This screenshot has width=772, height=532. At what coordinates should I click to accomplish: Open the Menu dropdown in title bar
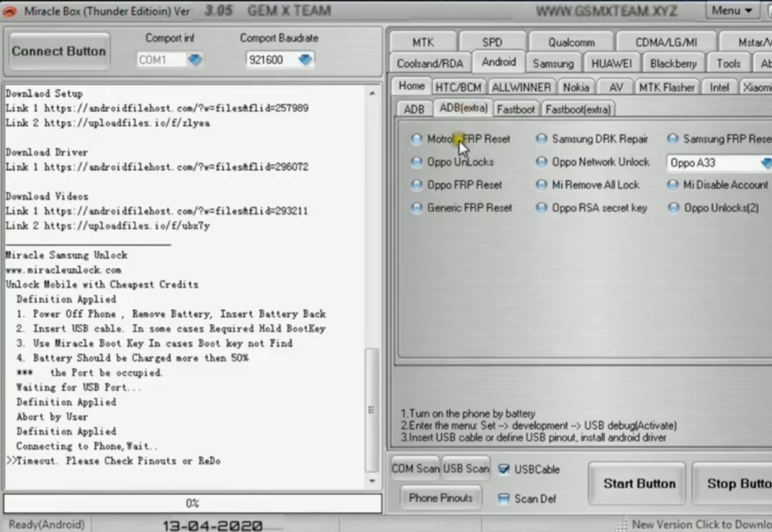[x=732, y=10]
